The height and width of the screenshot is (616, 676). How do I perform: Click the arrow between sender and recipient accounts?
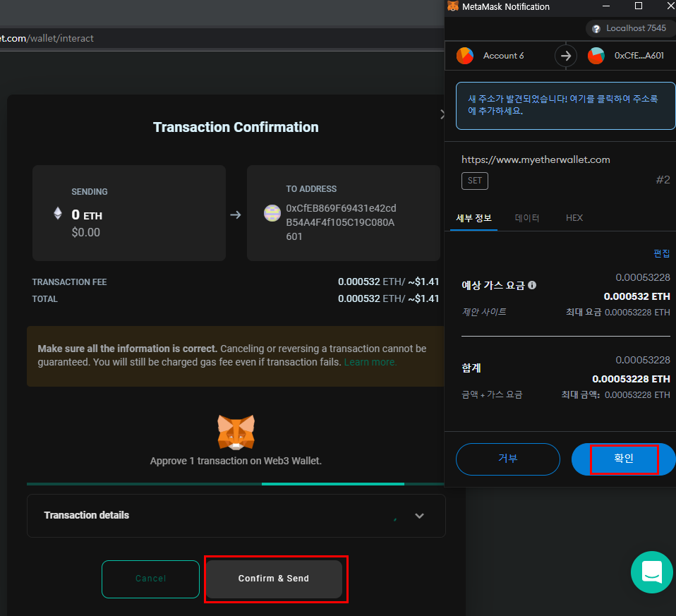[566, 56]
